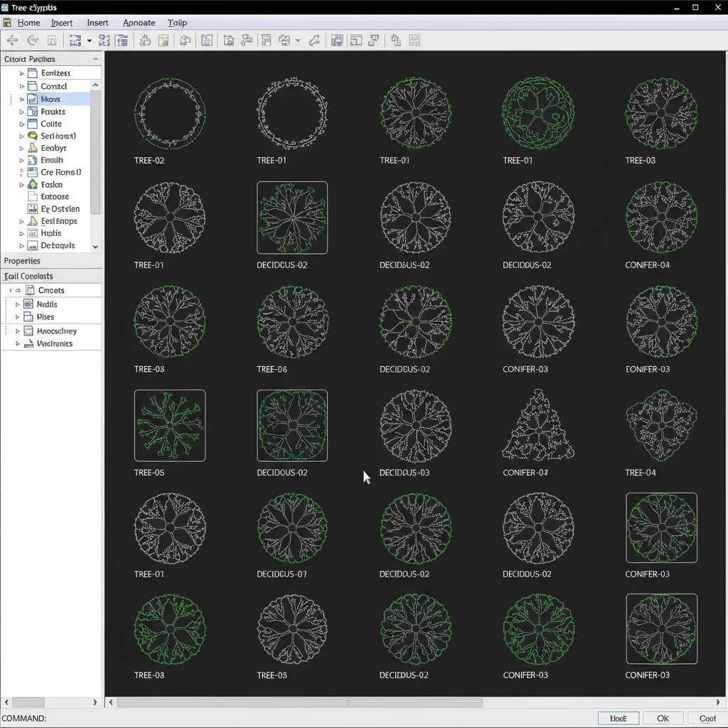Expand the Blocks entry in the content tree
Screen dimensions: 728x728
22,100
